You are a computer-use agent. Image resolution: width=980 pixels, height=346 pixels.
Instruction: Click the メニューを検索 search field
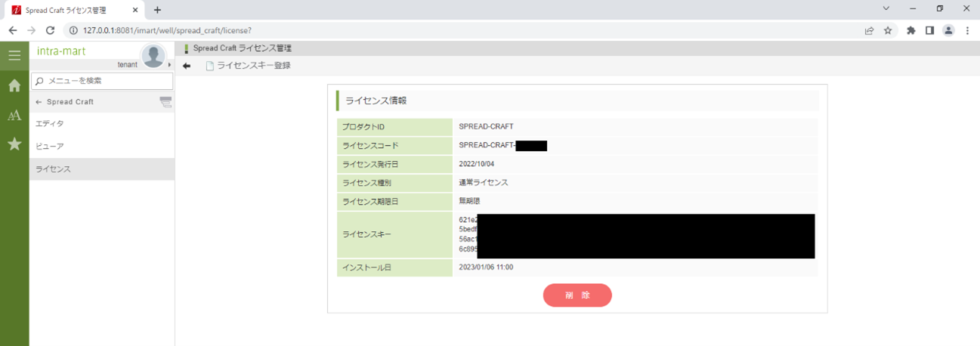pos(102,81)
